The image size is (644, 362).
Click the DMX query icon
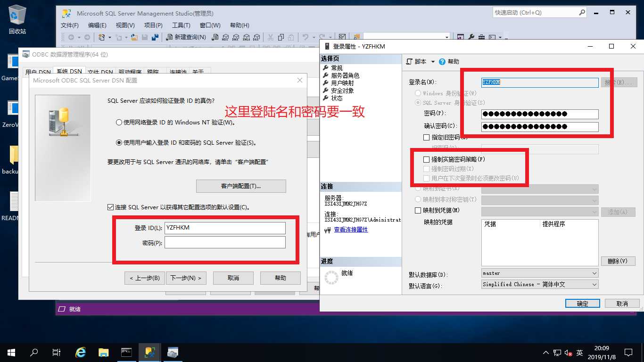tap(236, 37)
